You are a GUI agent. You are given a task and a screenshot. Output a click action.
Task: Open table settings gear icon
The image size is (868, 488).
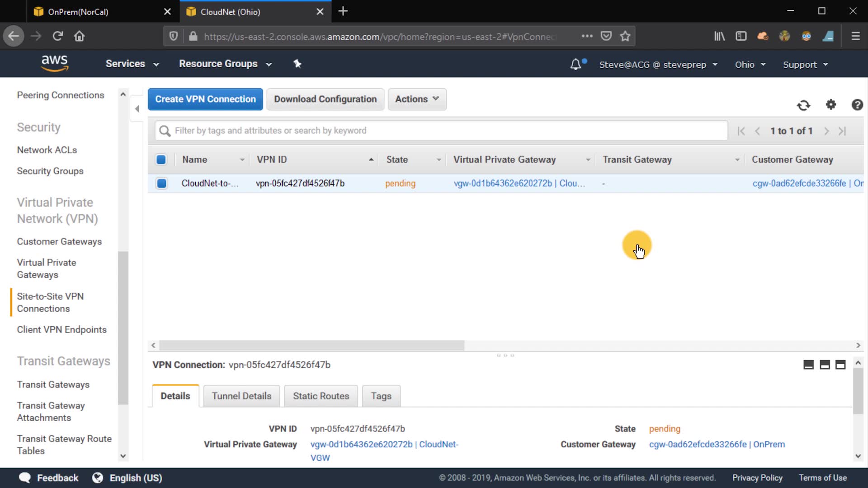tap(831, 105)
